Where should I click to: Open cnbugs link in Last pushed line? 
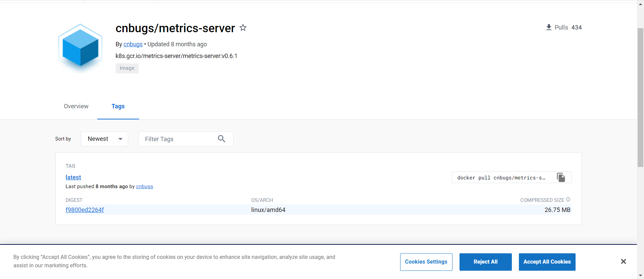tap(145, 186)
